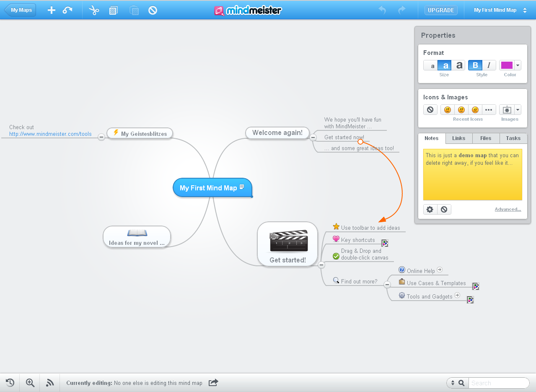Open the history view clock icon
The width and height of the screenshot is (536, 392).
click(x=10, y=382)
